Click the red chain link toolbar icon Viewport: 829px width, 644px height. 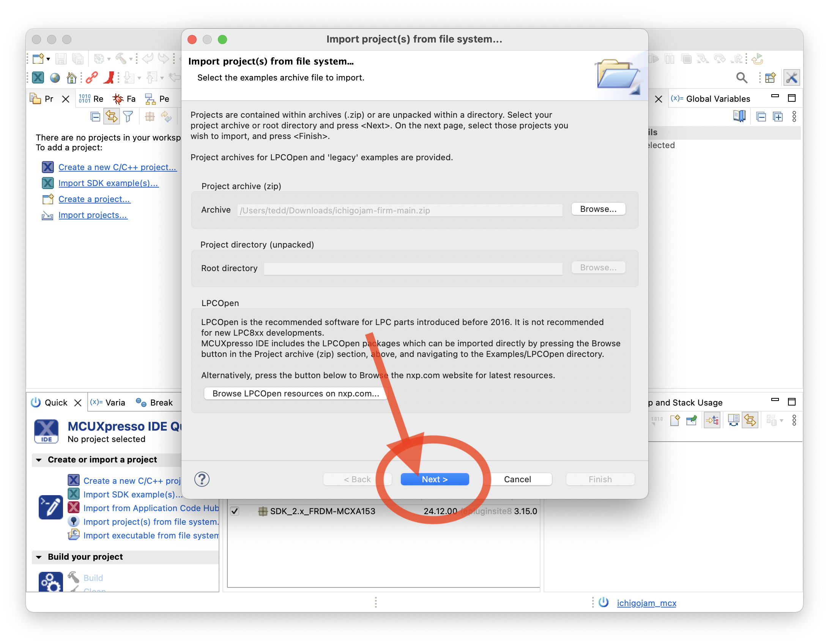[91, 78]
